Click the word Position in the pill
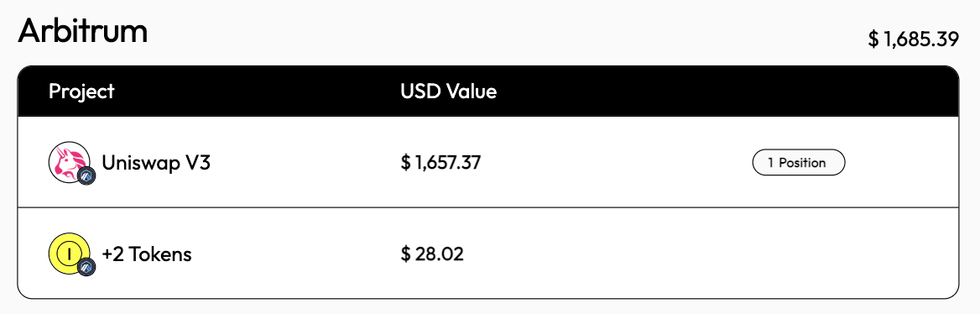The width and height of the screenshot is (980, 314). click(802, 163)
